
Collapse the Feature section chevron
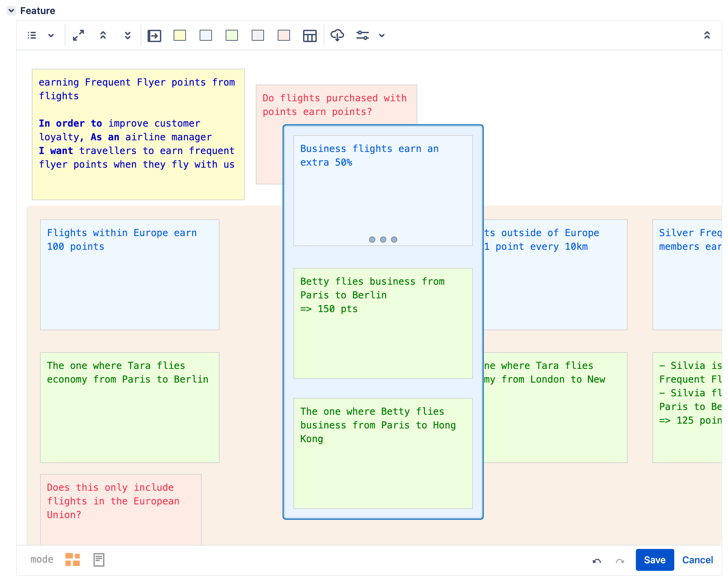tap(11, 11)
